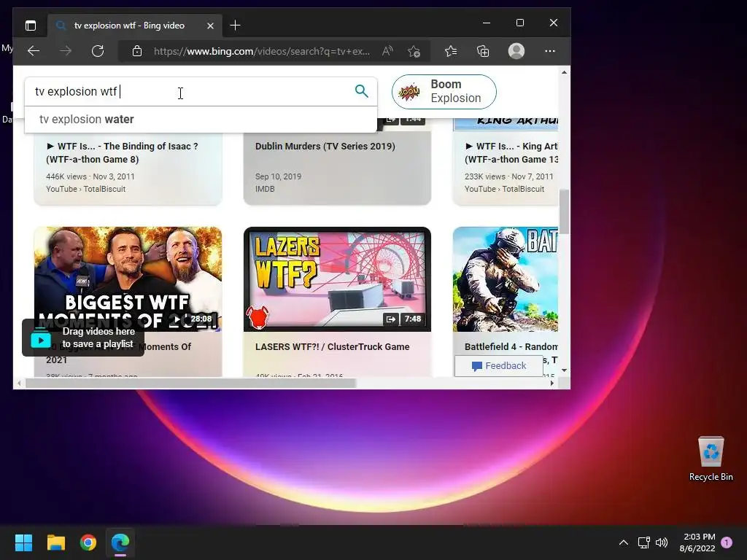
Task: Click the search magnifier button
Action: click(362, 91)
